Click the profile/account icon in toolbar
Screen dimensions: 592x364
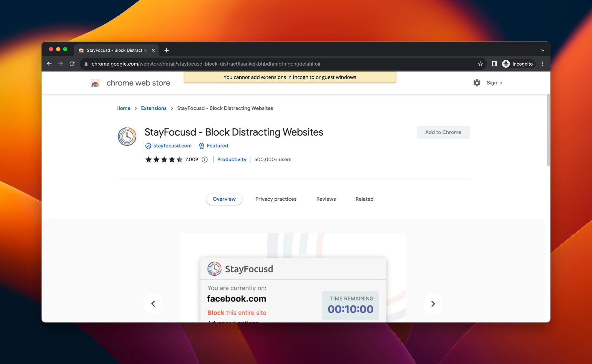(506, 63)
